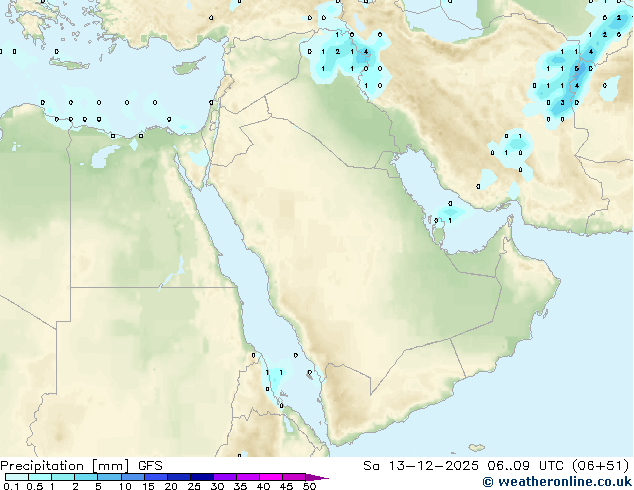Click the legend value "10"
Viewport: 634px width, 490px height.
click(x=125, y=486)
